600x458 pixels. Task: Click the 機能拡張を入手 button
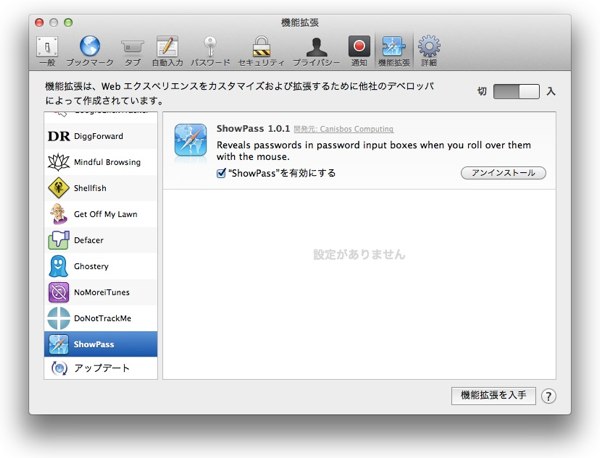tap(493, 395)
